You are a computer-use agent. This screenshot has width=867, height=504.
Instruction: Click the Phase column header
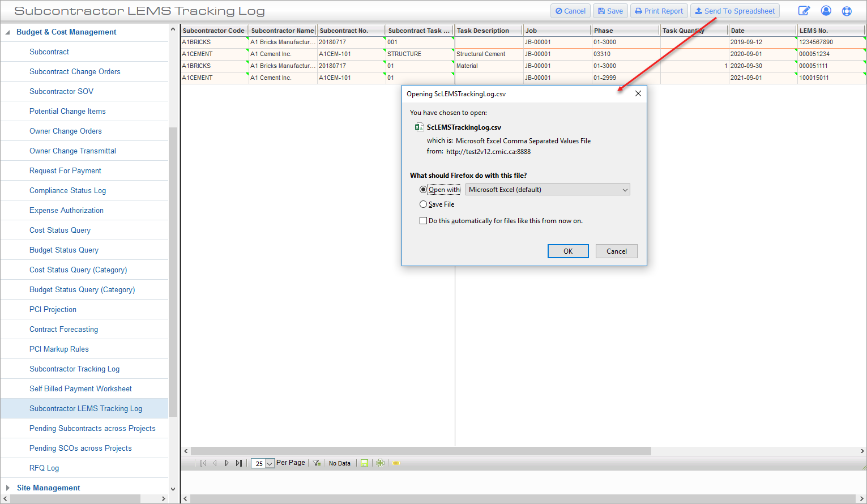click(626, 31)
